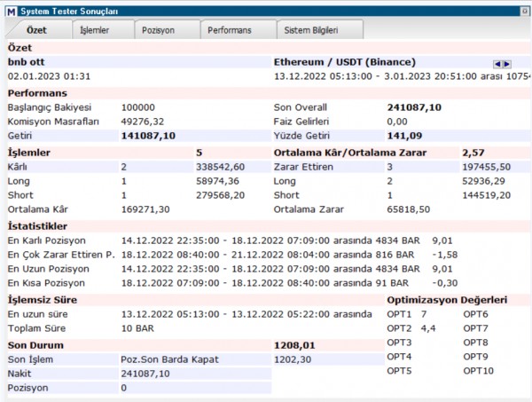Go to previous symbol with left arrow
Viewport: 532px width, 402px height.
(497, 64)
